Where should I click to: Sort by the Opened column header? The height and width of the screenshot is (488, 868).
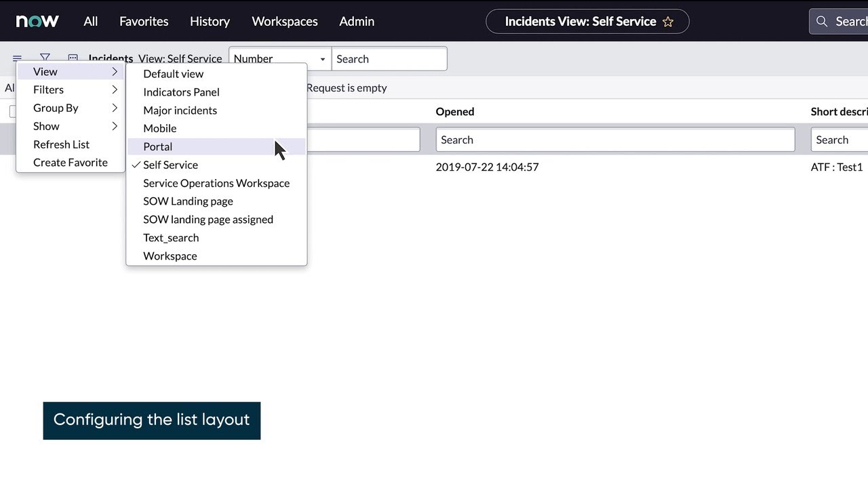455,112
